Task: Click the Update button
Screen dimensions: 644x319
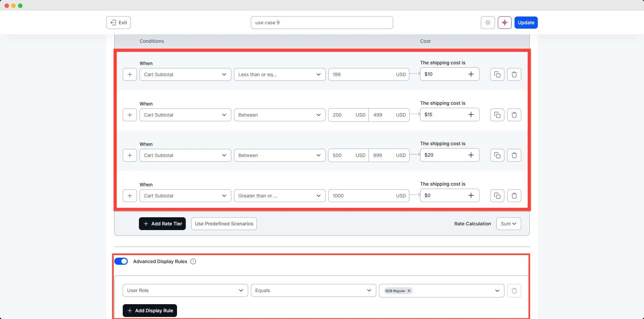Action: pyautogui.click(x=525, y=22)
